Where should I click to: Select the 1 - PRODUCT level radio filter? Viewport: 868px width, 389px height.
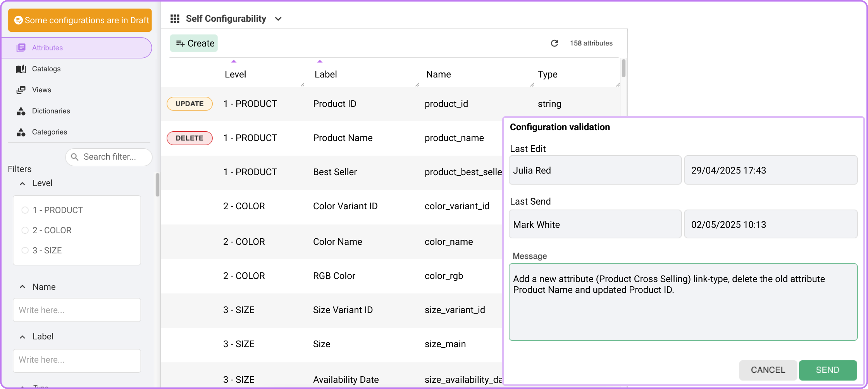point(25,210)
